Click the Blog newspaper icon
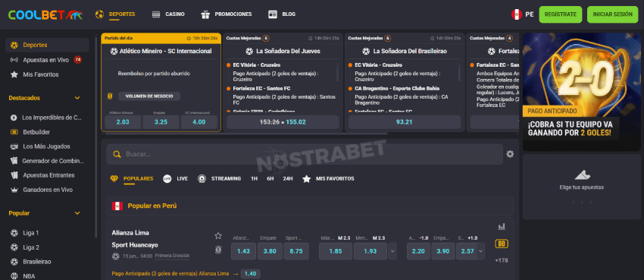Viewport: 644px width, 280px height. tap(273, 14)
